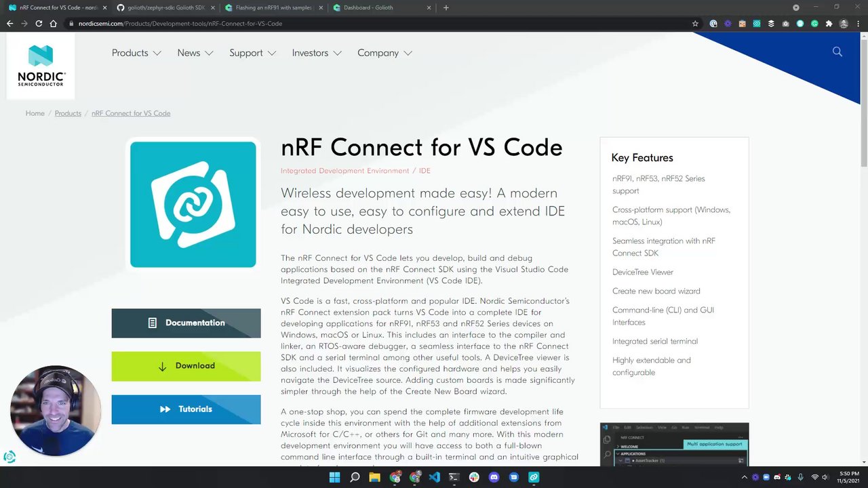Click "Integrated serial terminal" feature text
Screen dimensions: 868x488
[655, 342]
